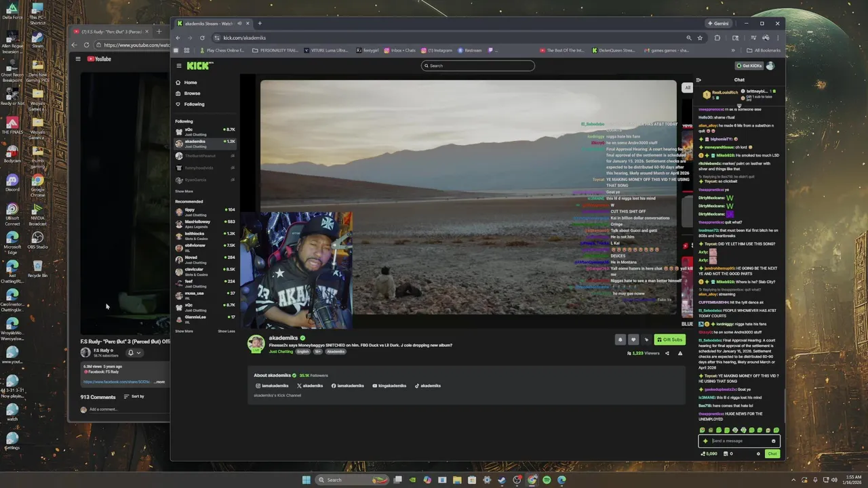The width and height of the screenshot is (868, 488).
Task: Open Recycle Bin on desktop
Action: tap(38, 268)
